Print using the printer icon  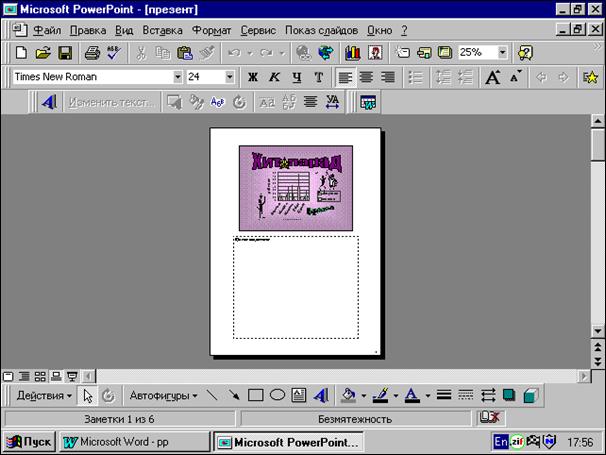tap(92, 52)
